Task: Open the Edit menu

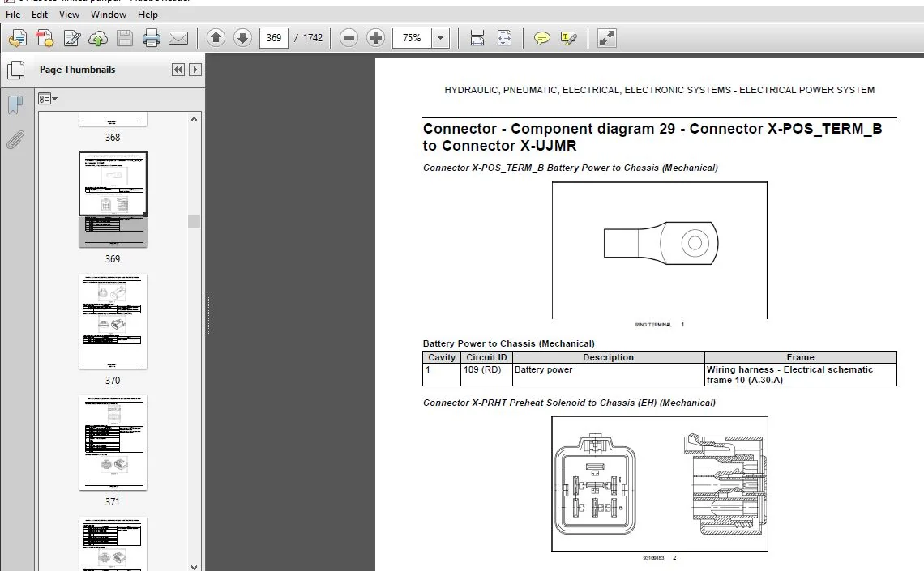Action: [x=40, y=14]
